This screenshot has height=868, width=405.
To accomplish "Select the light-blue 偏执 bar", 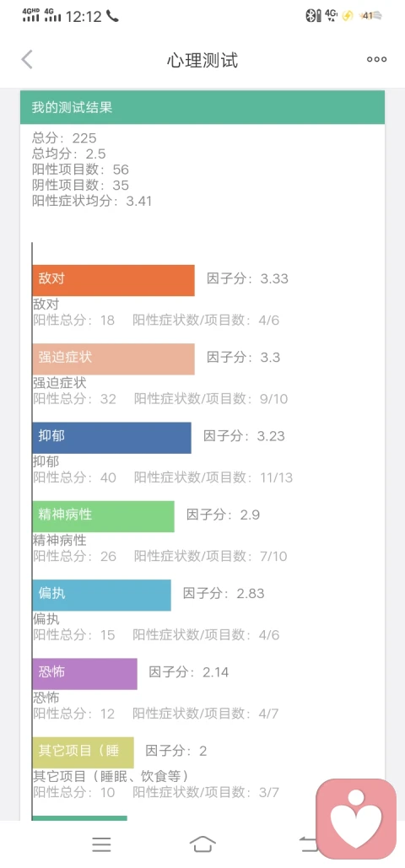I will (102, 595).
